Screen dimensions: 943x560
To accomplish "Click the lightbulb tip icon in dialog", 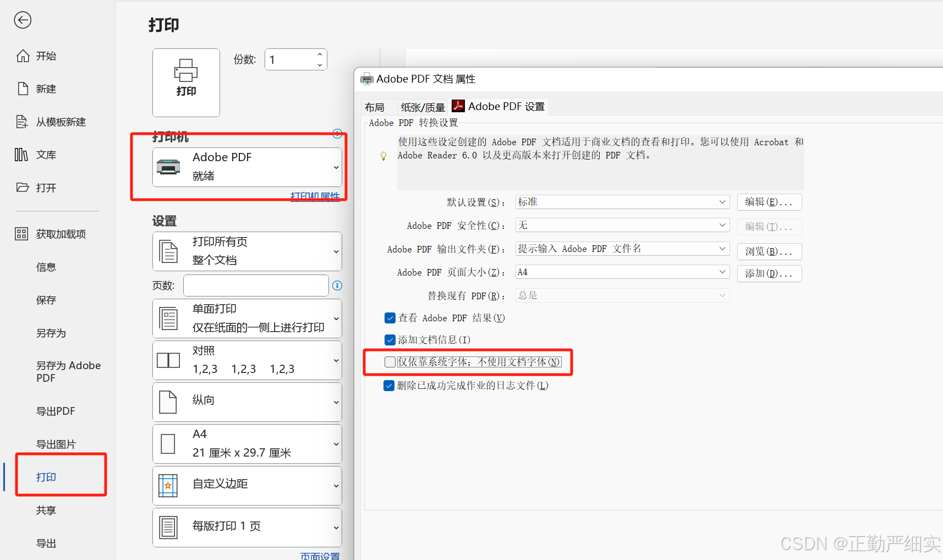I will (383, 156).
